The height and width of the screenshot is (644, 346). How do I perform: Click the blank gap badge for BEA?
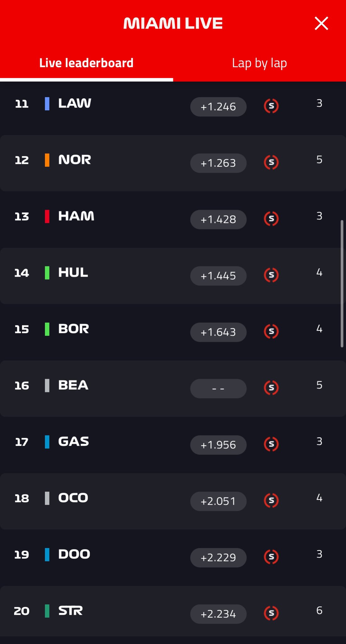click(x=218, y=389)
